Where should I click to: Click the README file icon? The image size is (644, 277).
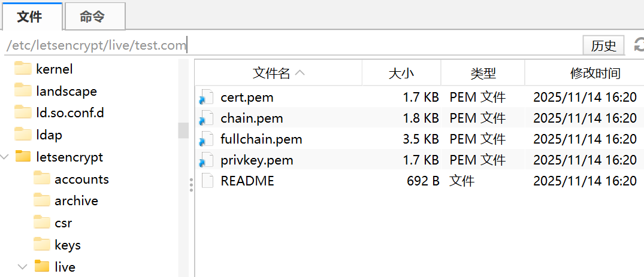[207, 181]
